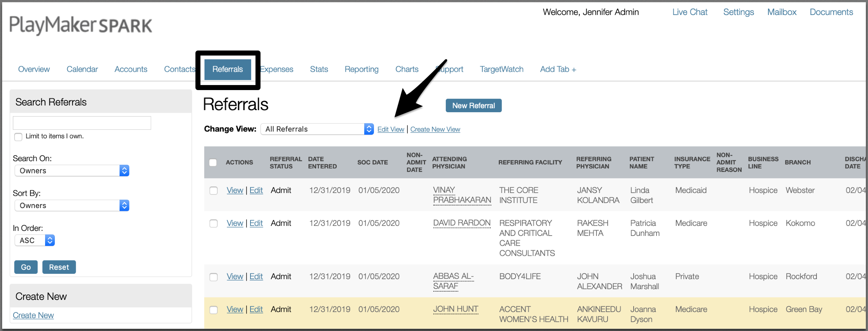
Task: Open the TargetWatch tab
Action: pos(502,69)
